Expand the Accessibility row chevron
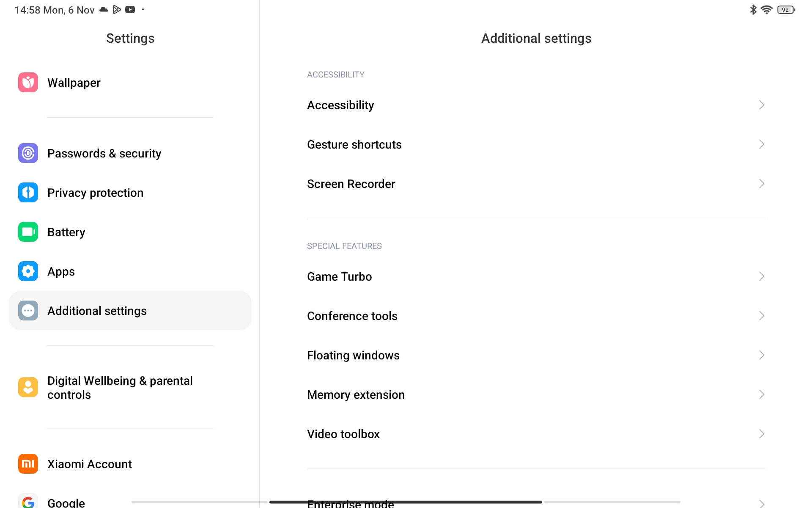The image size is (812, 508). [x=761, y=105]
